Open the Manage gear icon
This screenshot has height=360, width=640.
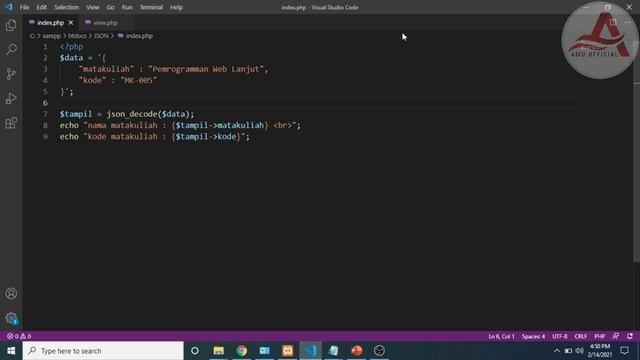point(11,318)
